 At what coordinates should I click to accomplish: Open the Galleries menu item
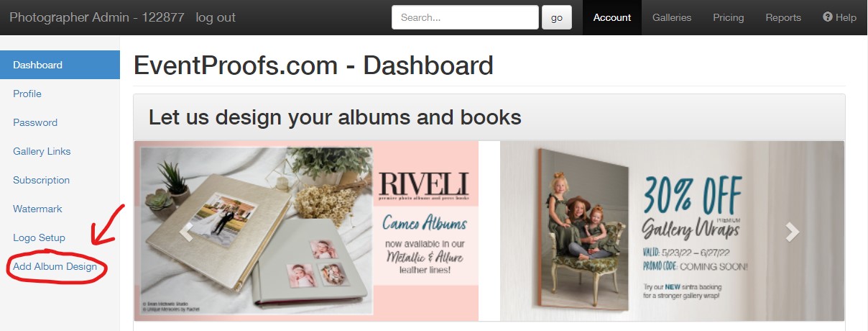672,17
